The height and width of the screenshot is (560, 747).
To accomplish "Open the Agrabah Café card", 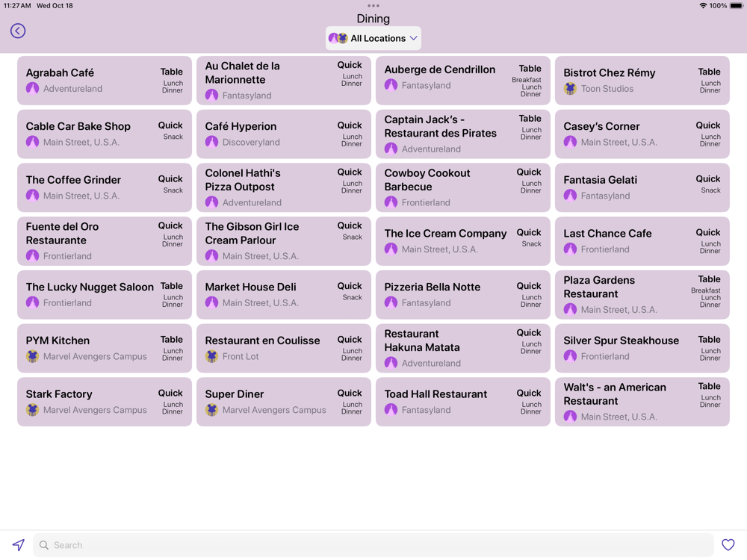I will click(x=105, y=81).
